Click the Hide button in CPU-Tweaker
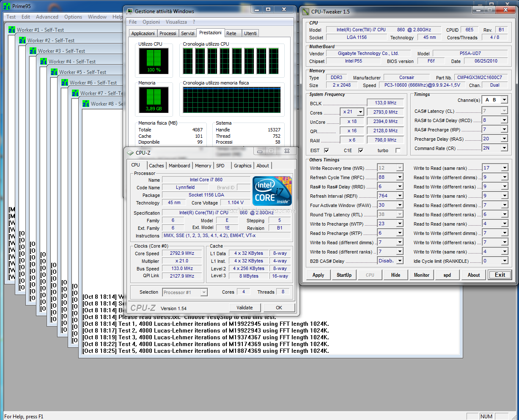Viewport: 519px width, 420px height. click(395, 275)
